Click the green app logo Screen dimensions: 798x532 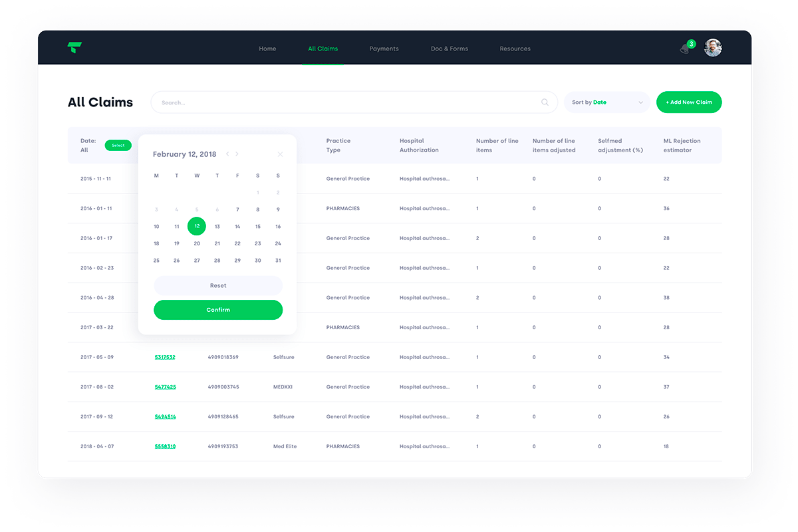coord(74,48)
